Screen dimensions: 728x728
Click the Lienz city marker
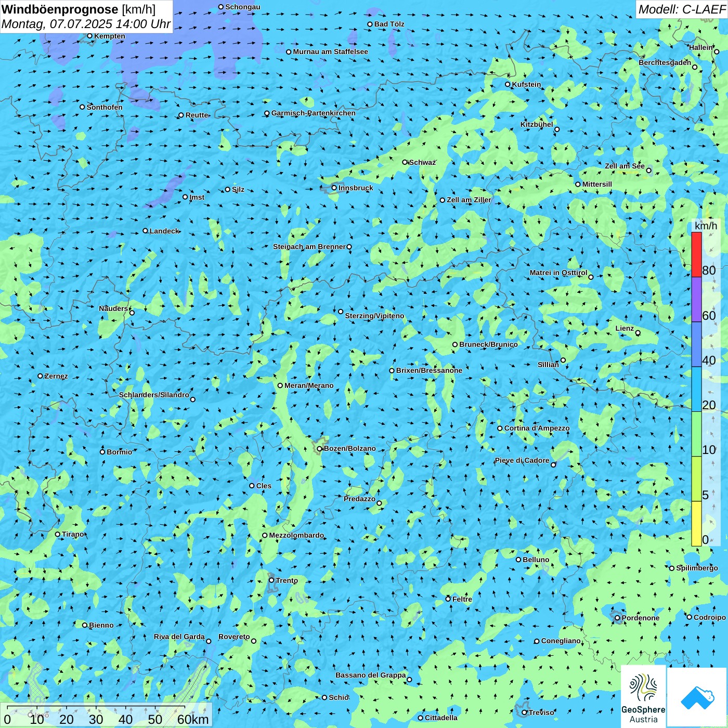[x=638, y=333]
